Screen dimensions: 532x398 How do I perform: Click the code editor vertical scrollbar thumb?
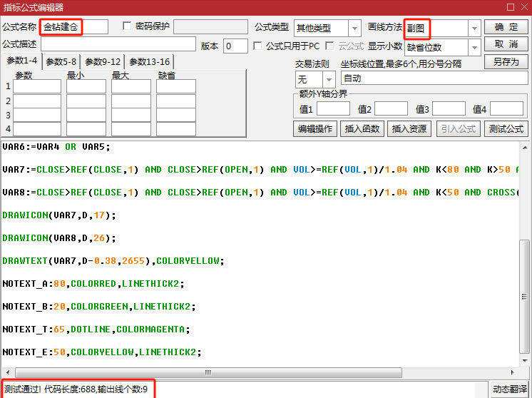click(x=525, y=296)
